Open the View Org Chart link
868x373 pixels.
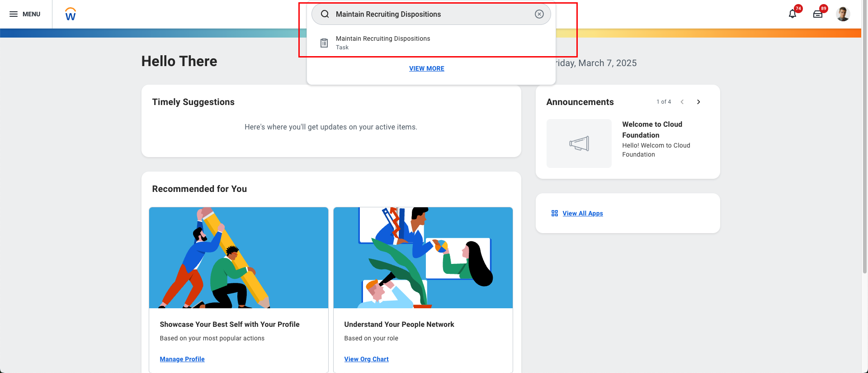point(366,359)
